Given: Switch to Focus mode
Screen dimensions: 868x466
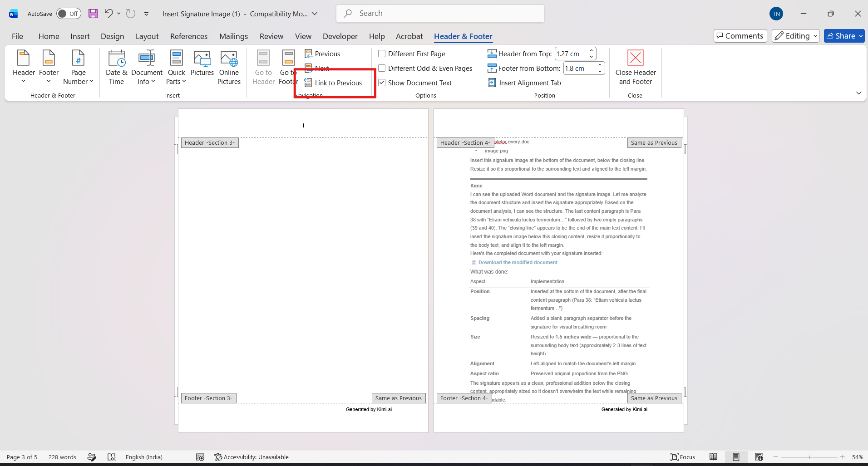Looking at the screenshot, I should click(x=683, y=457).
